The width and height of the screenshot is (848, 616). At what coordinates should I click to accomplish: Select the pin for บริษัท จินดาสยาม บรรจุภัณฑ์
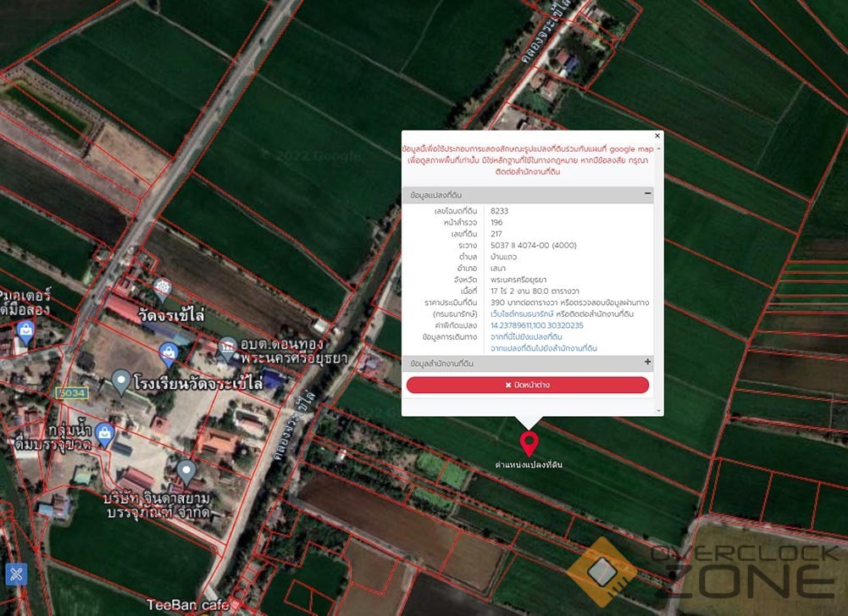pyautogui.click(x=186, y=471)
